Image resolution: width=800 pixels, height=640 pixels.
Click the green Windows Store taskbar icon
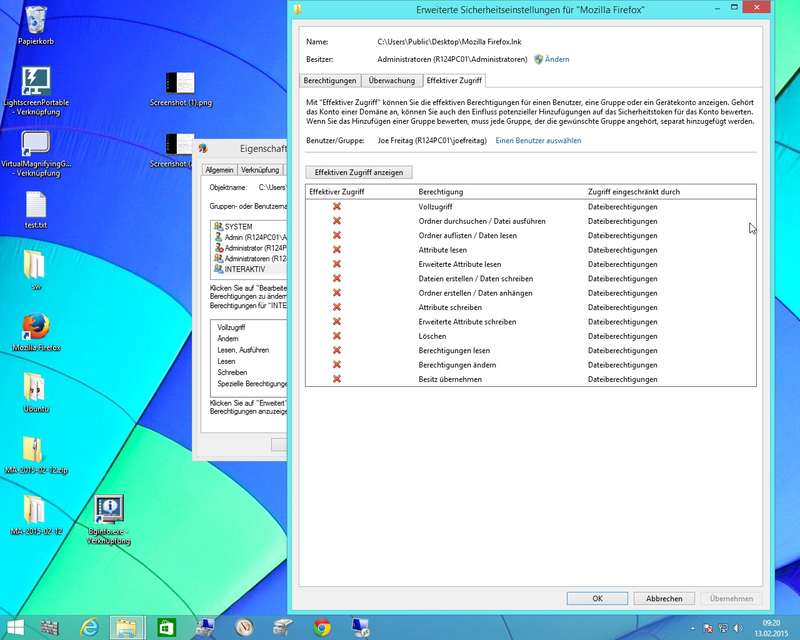click(x=167, y=627)
